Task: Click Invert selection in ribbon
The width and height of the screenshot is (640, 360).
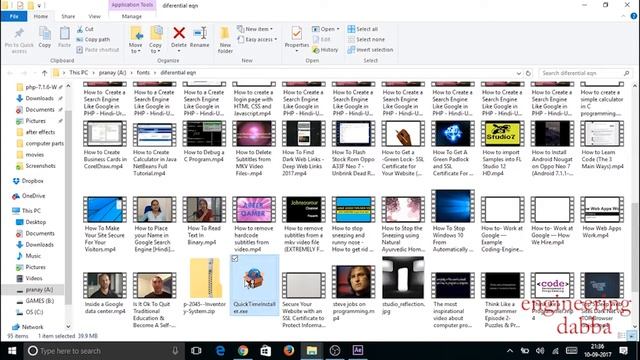Action: click(x=370, y=50)
